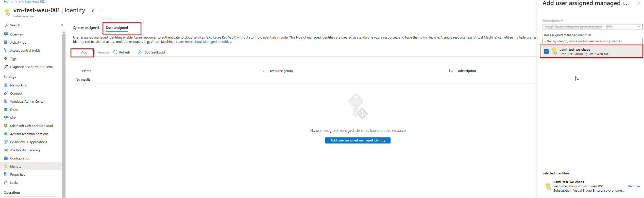This screenshot has height=198, width=644.
Task: Favorite the page with the star icon
Action: click(93, 10)
